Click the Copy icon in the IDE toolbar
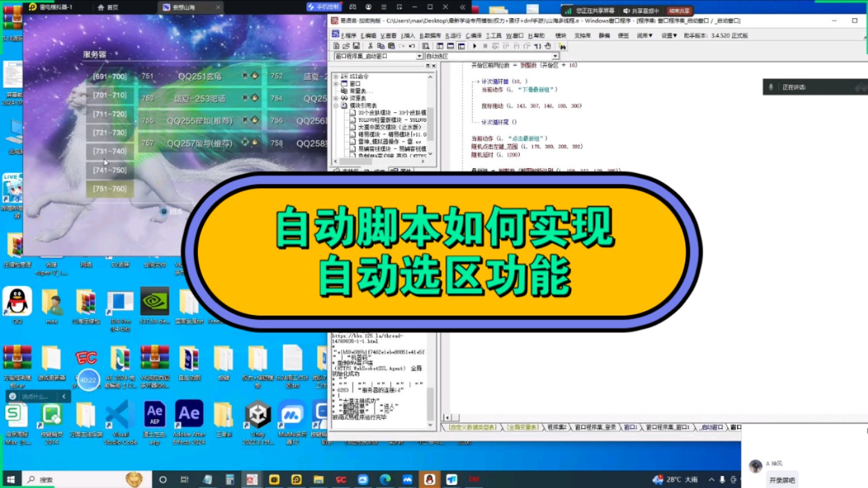Image resolution: width=868 pixels, height=488 pixels. [381, 46]
